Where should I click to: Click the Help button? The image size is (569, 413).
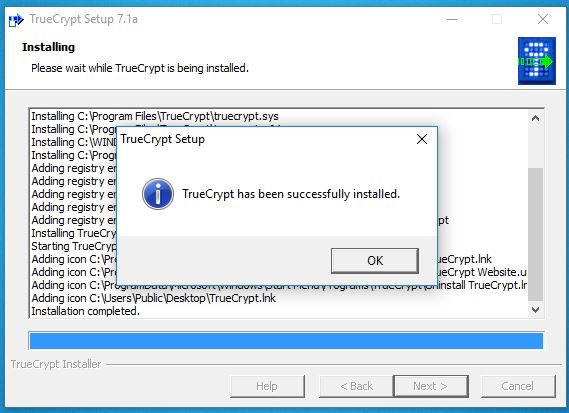(x=267, y=386)
